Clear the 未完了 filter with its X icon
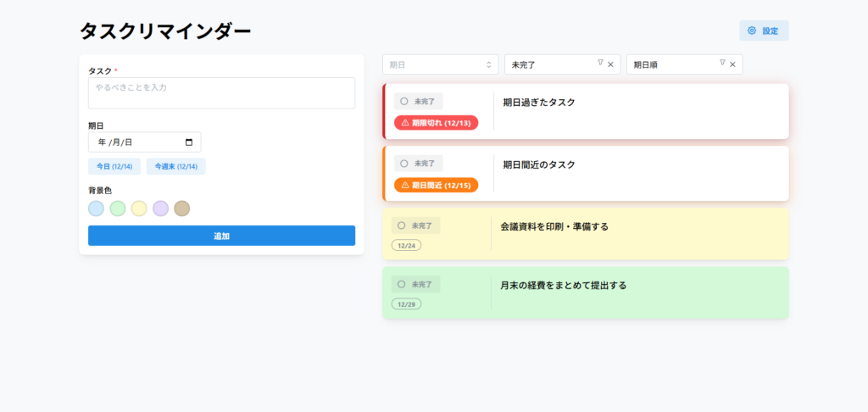 [x=610, y=64]
